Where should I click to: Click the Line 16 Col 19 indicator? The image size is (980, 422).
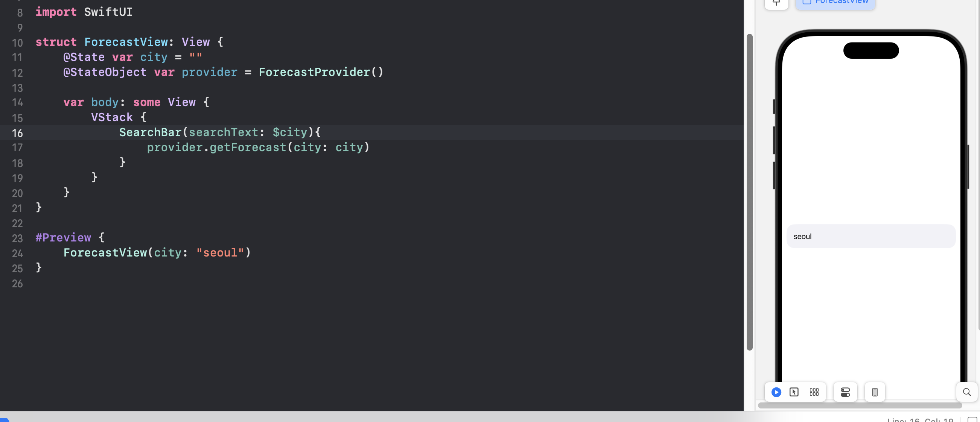(x=920, y=420)
